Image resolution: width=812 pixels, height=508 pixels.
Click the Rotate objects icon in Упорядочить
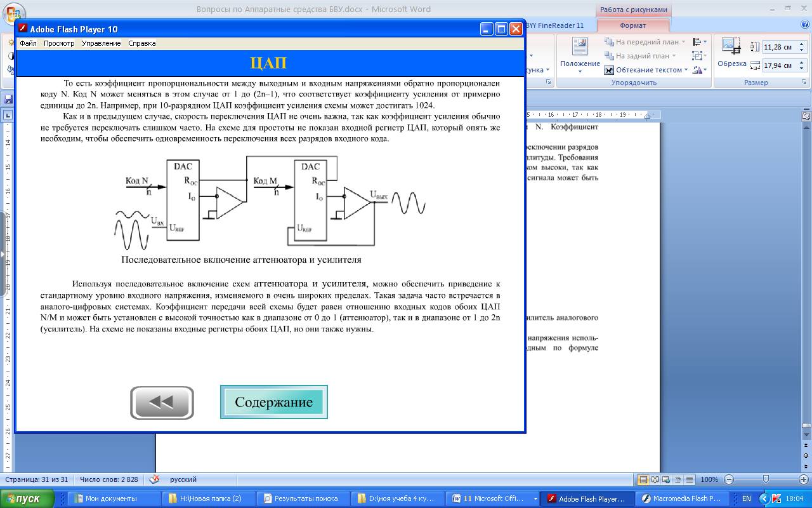click(697, 70)
